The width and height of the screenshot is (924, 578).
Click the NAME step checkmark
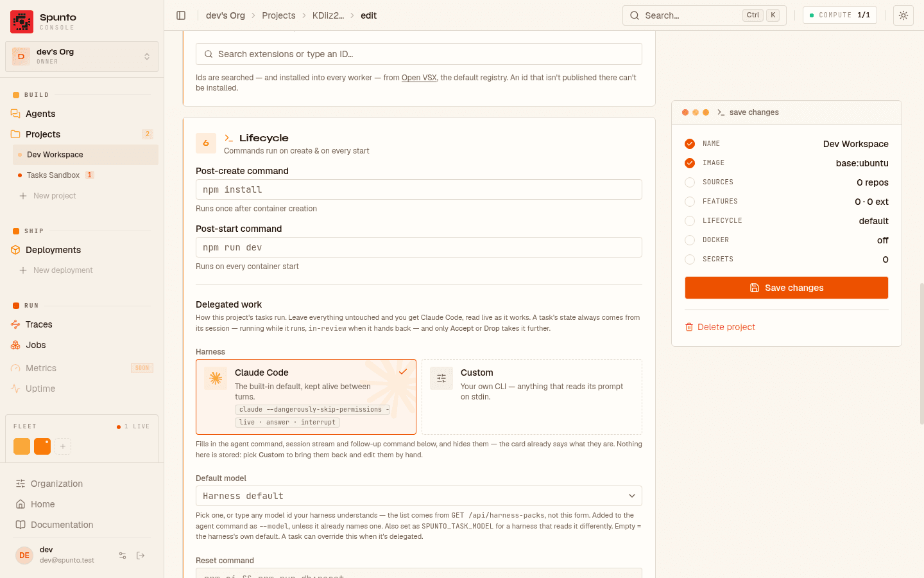pyautogui.click(x=690, y=144)
